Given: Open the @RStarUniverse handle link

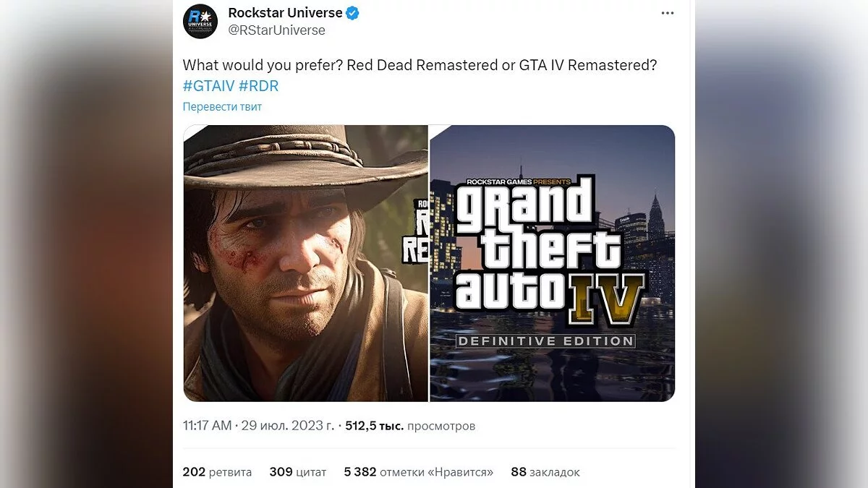Looking at the screenshot, I should pos(276,30).
